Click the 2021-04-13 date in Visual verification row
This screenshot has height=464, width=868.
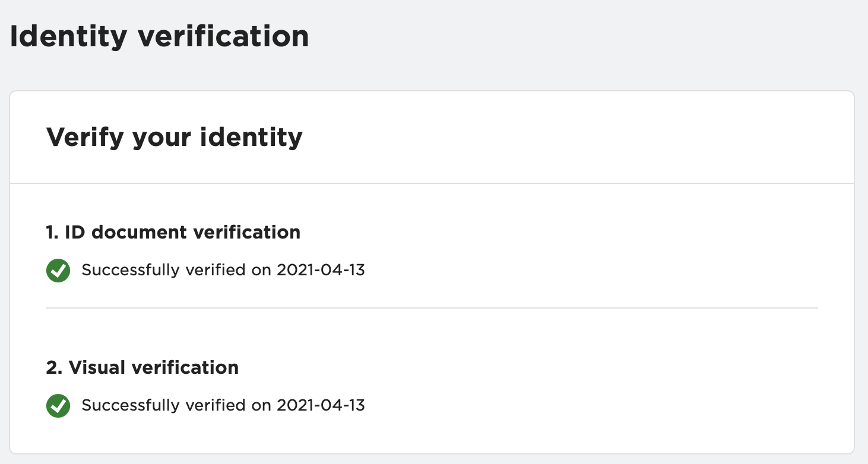pyautogui.click(x=321, y=406)
